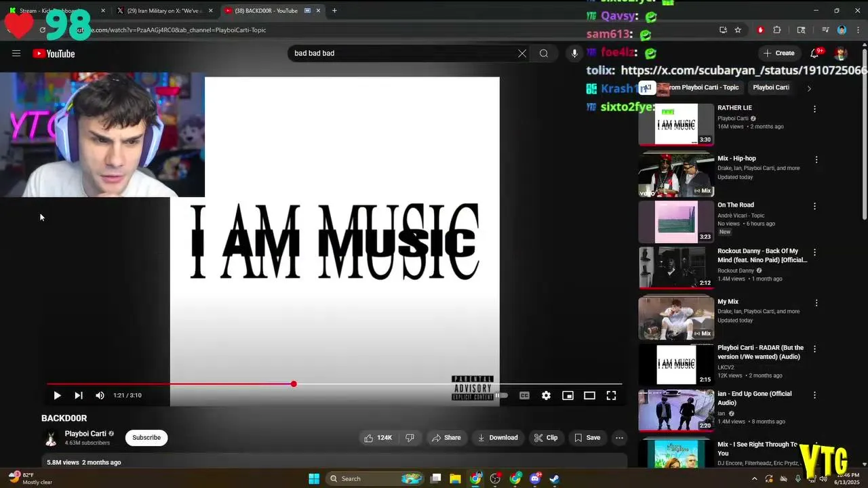Viewport: 868px width, 488px height.
Task: Open the Windows Start menu
Action: point(314,479)
